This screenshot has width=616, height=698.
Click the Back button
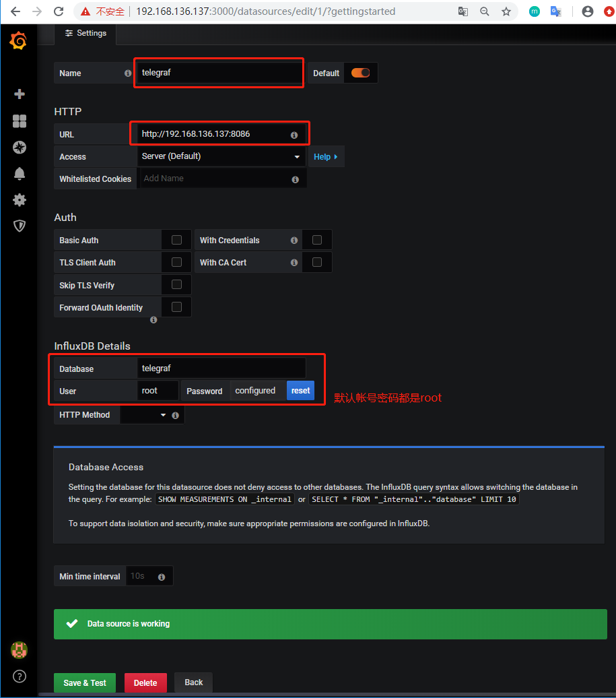[x=193, y=683]
